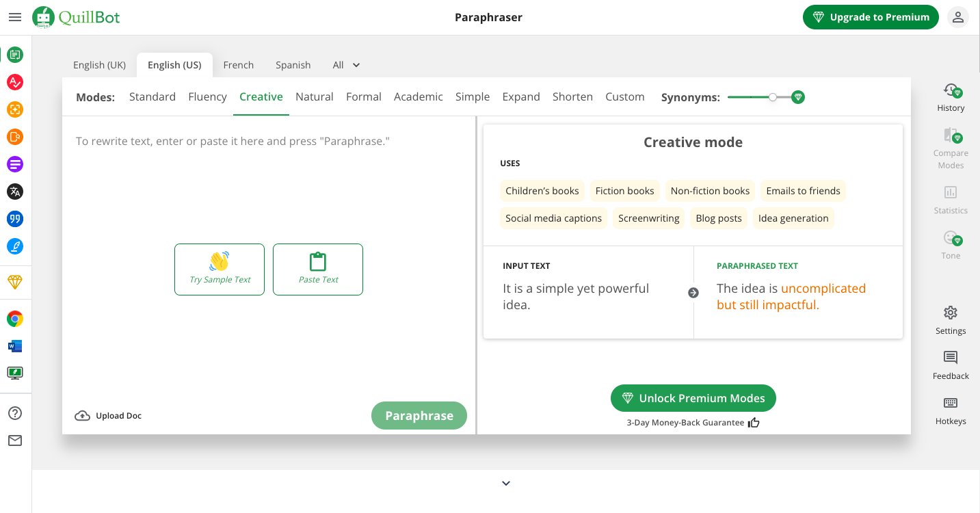Viewport: 980px width, 513px height.
Task: Click the Synonyms slider handle
Action: tap(773, 97)
